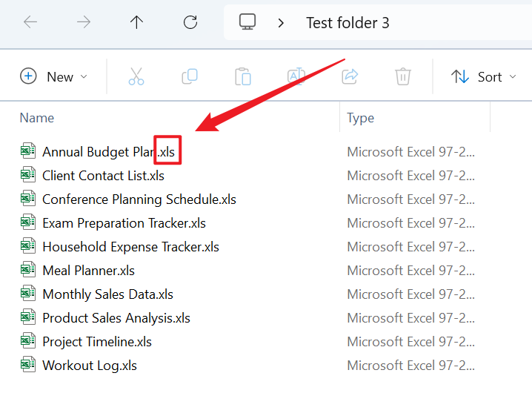Click the Share arrow icon
This screenshot has width=532, height=393.
[350, 76]
